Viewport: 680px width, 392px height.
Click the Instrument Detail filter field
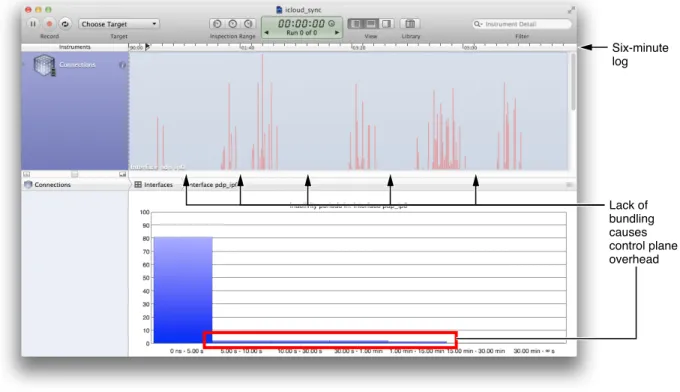tap(522, 24)
